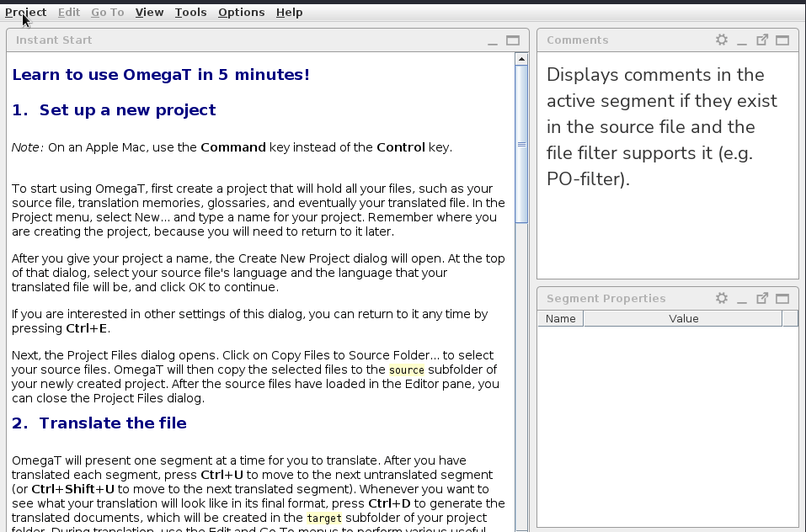
Task: Undock the Comments pane to external window
Action: point(762,40)
